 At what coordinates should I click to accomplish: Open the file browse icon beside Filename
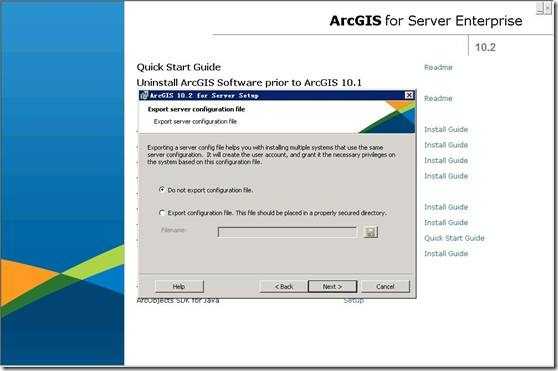click(x=370, y=232)
